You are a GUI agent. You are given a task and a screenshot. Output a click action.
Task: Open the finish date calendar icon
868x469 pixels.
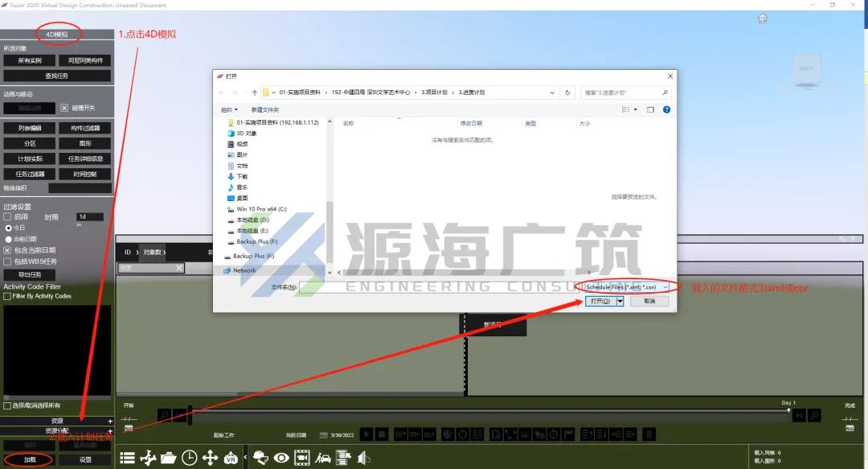(x=850, y=428)
